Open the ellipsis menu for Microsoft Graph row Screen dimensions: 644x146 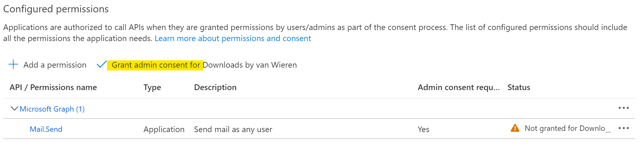click(x=623, y=108)
